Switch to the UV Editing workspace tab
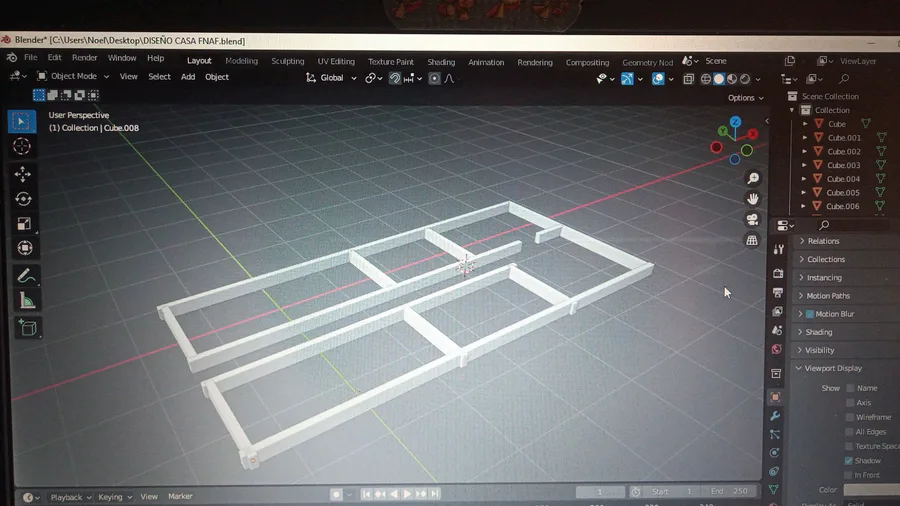The height and width of the screenshot is (506, 900). pyautogui.click(x=336, y=61)
